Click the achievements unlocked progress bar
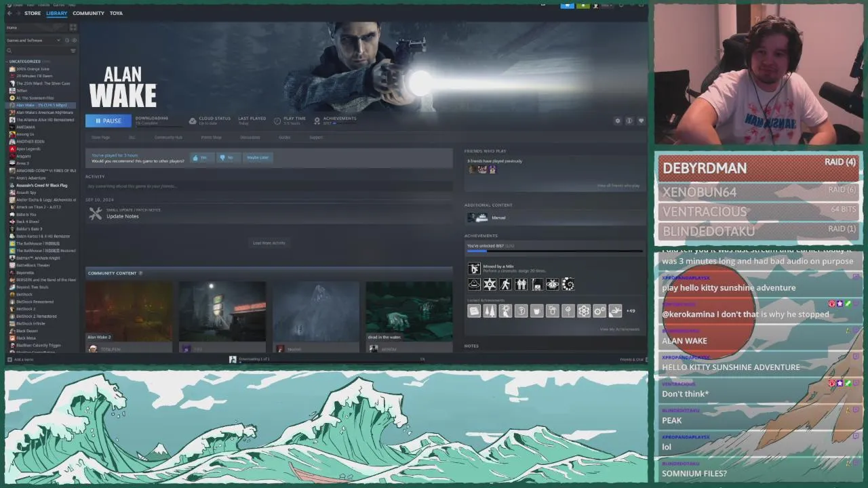 tap(555, 251)
